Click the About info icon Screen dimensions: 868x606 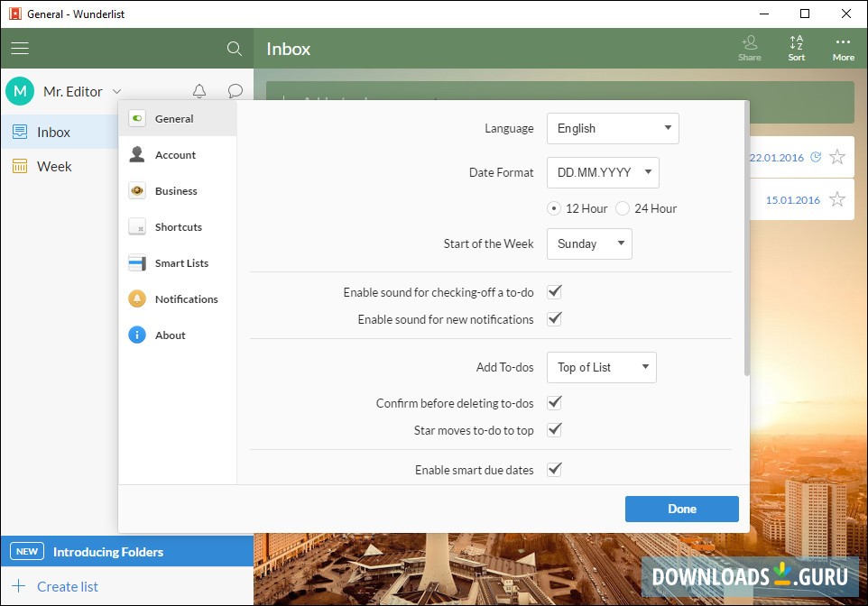click(137, 335)
